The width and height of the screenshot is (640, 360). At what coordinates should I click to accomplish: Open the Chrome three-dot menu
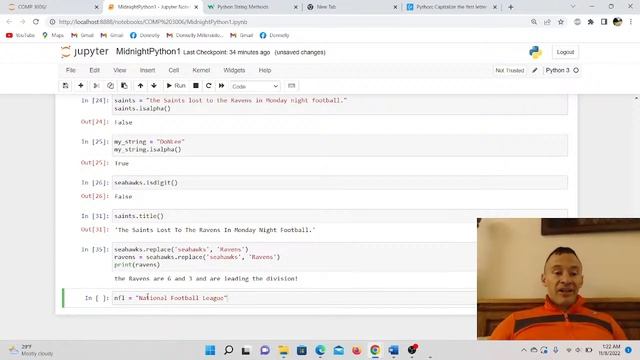(631, 22)
